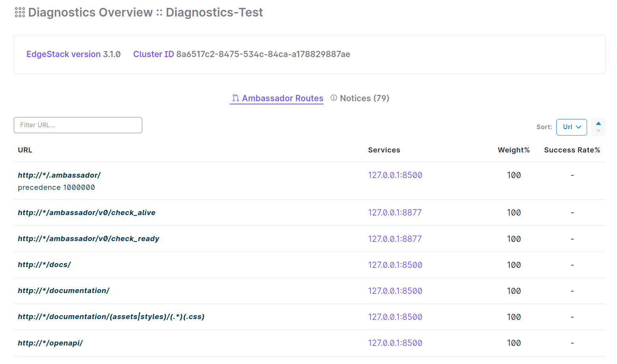Select the check_ready route URL
Viewport: 617px width, 364px height.
pos(89,239)
